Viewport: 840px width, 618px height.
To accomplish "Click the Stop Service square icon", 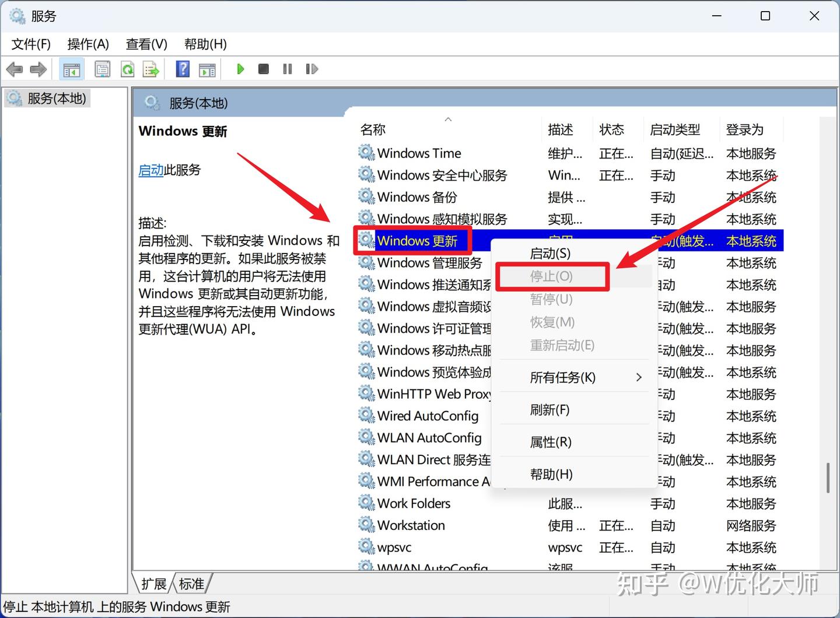I will (264, 69).
